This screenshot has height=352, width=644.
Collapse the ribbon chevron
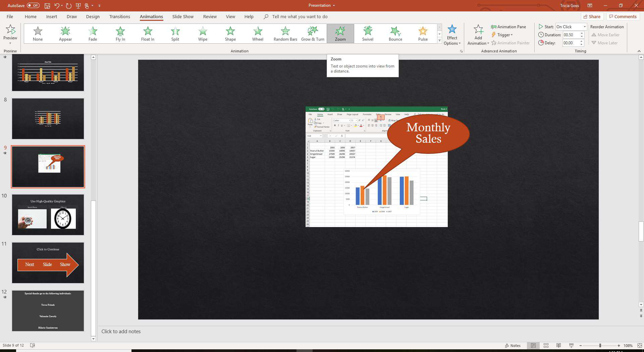tap(639, 51)
